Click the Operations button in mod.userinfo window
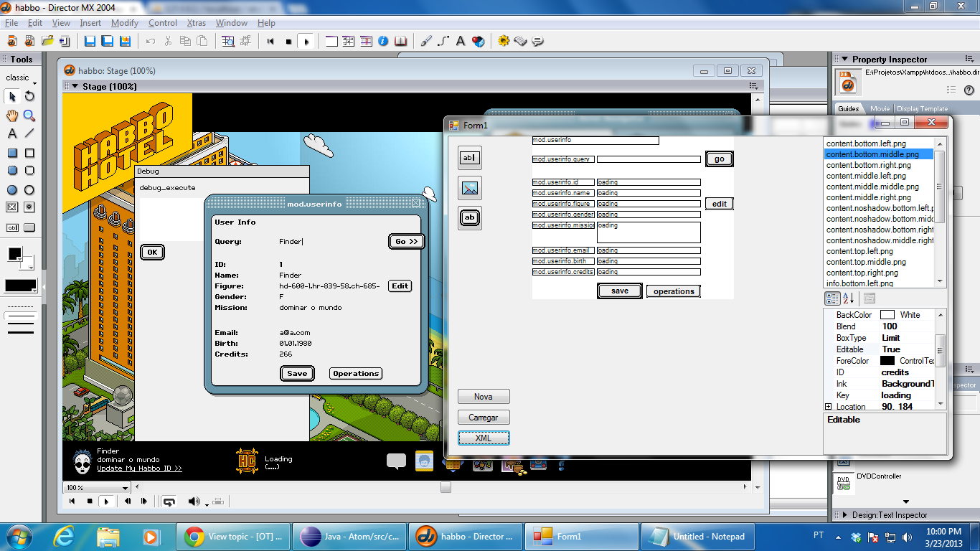 (x=356, y=373)
